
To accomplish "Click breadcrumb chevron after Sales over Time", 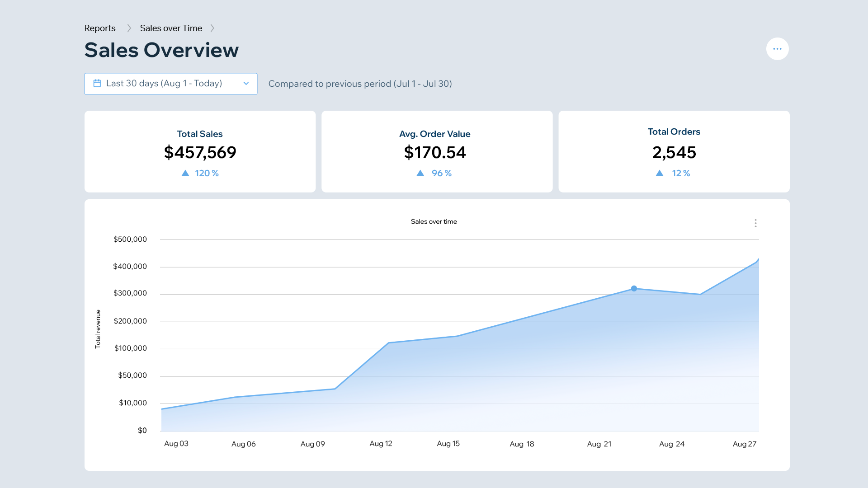I will 212,28.
